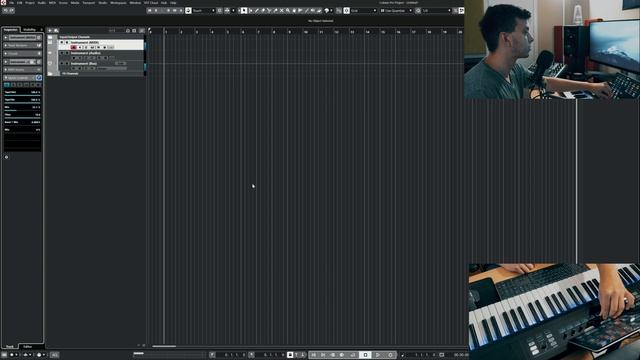The height and width of the screenshot is (360, 640).
Task: Select the Range Selection tool
Action: (x=251, y=11)
